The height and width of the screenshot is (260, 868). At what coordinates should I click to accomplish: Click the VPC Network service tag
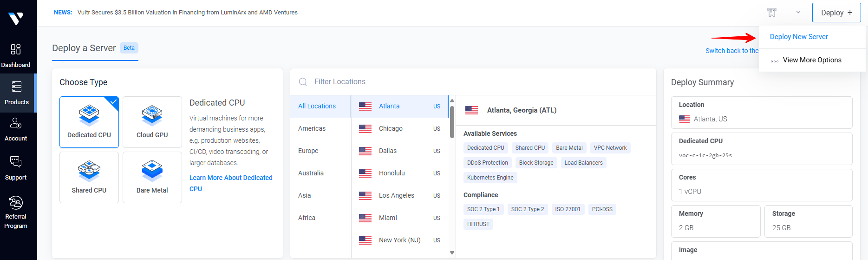tap(610, 148)
